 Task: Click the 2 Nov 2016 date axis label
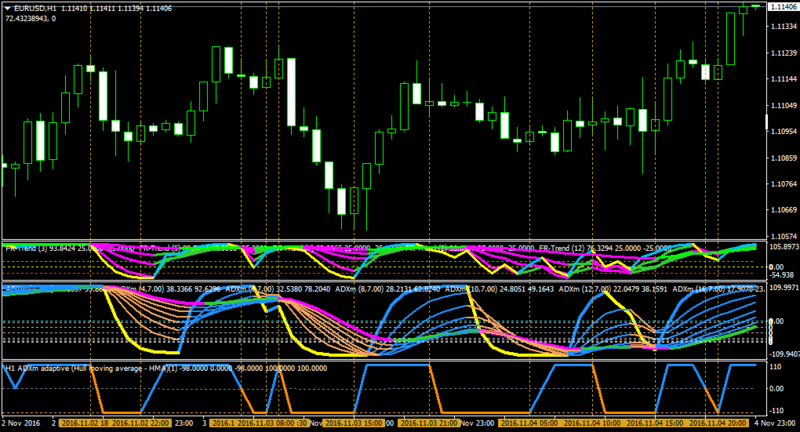point(21,423)
